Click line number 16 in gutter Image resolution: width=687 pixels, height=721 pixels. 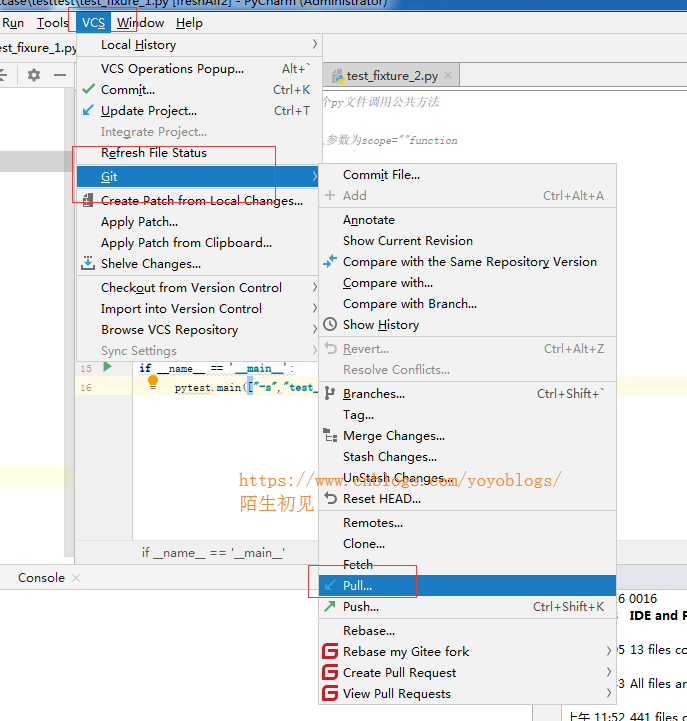(x=86, y=388)
